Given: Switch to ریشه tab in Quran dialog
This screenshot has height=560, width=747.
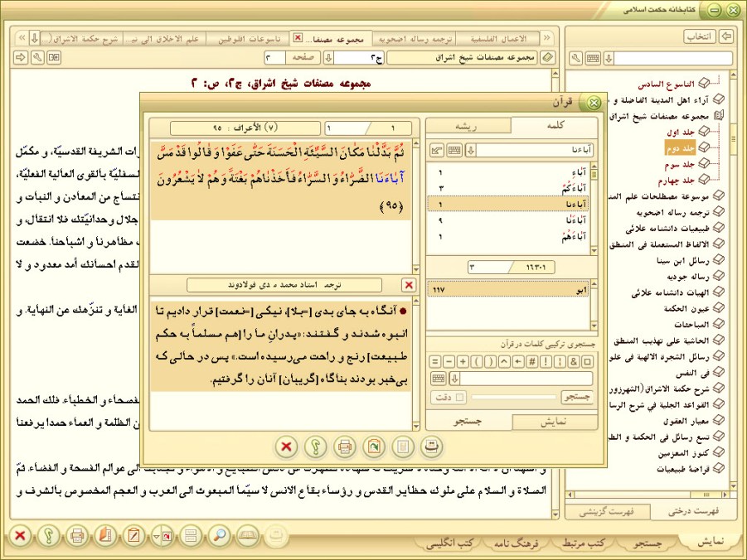Looking at the screenshot, I should (467, 126).
